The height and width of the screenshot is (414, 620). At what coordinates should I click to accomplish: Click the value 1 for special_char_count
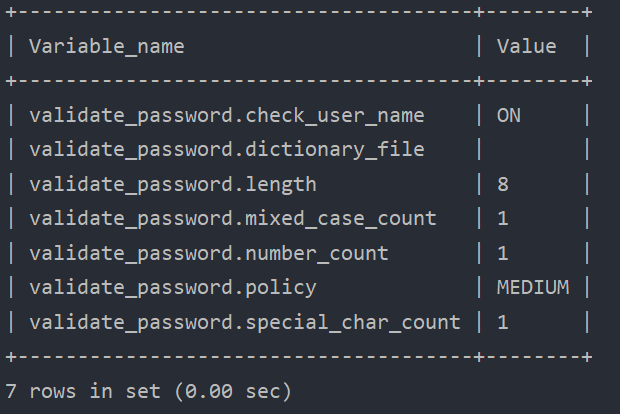pyautogui.click(x=503, y=322)
